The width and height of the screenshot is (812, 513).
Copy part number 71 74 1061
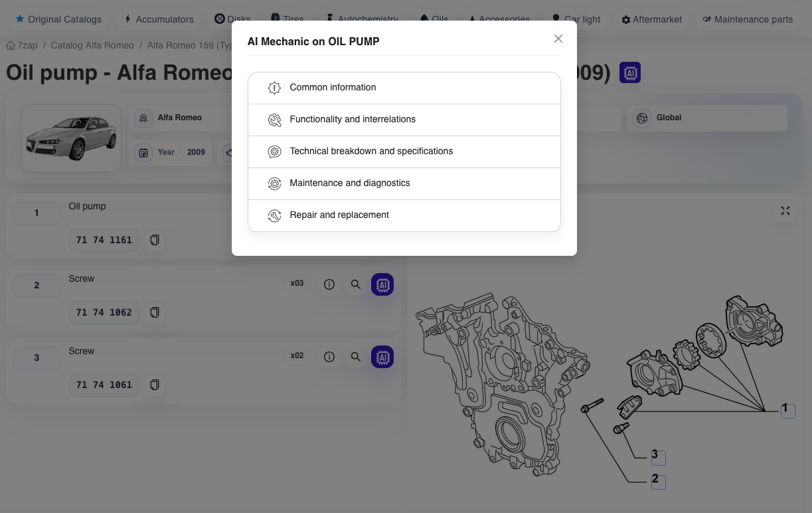tap(155, 385)
